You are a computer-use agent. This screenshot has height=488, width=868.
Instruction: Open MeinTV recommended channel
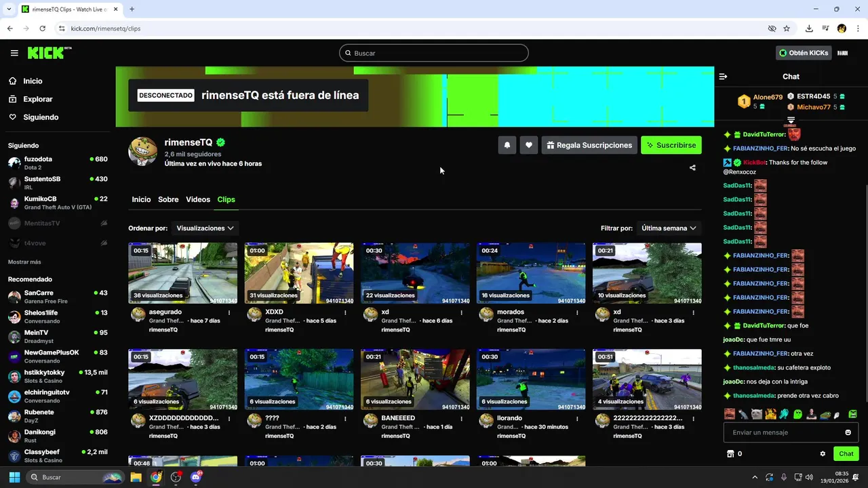[x=58, y=337]
